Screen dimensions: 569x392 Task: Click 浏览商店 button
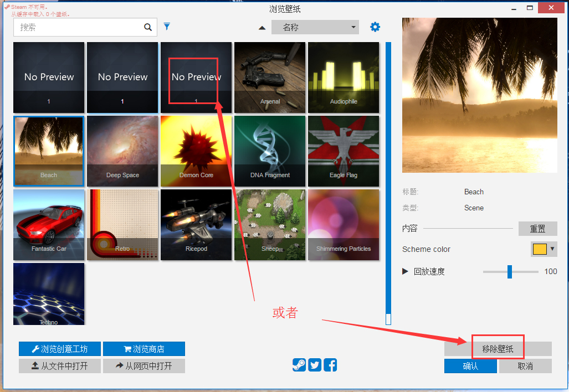pyautogui.click(x=143, y=349)
